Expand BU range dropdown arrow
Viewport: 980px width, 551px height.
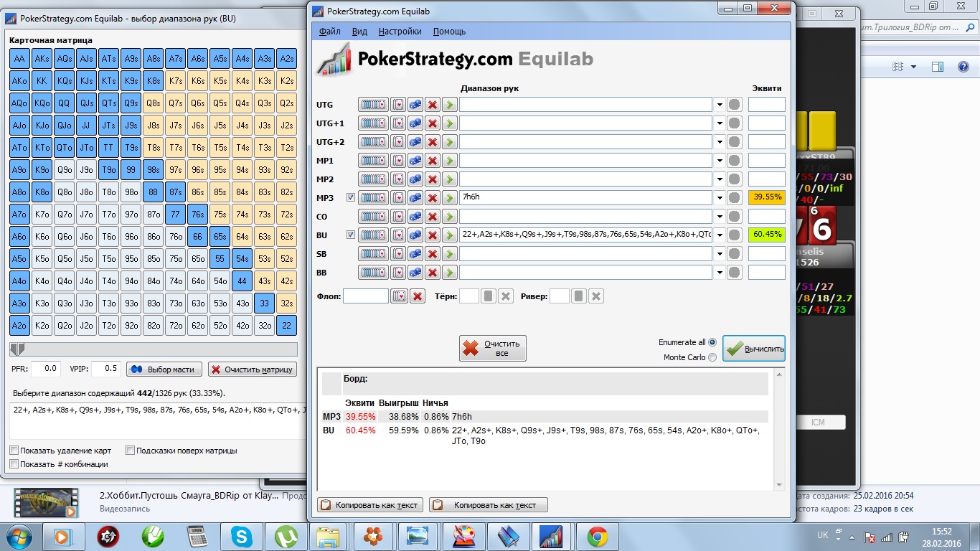click(x=720, y=235)
